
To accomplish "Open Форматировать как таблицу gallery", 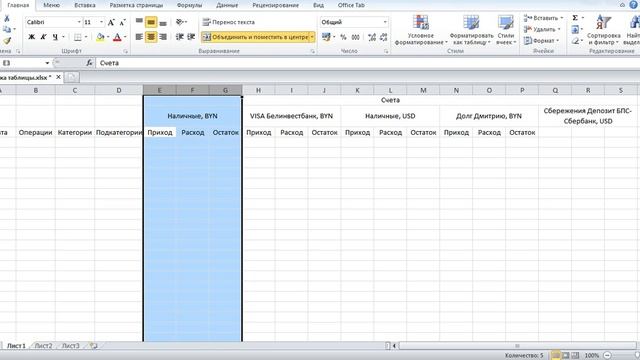I will (x=471, y=30).
